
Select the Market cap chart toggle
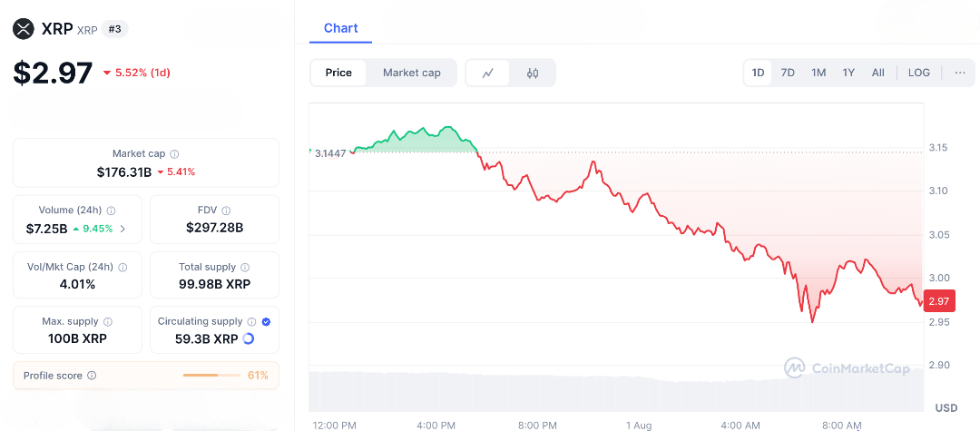[x=411, y=73]
